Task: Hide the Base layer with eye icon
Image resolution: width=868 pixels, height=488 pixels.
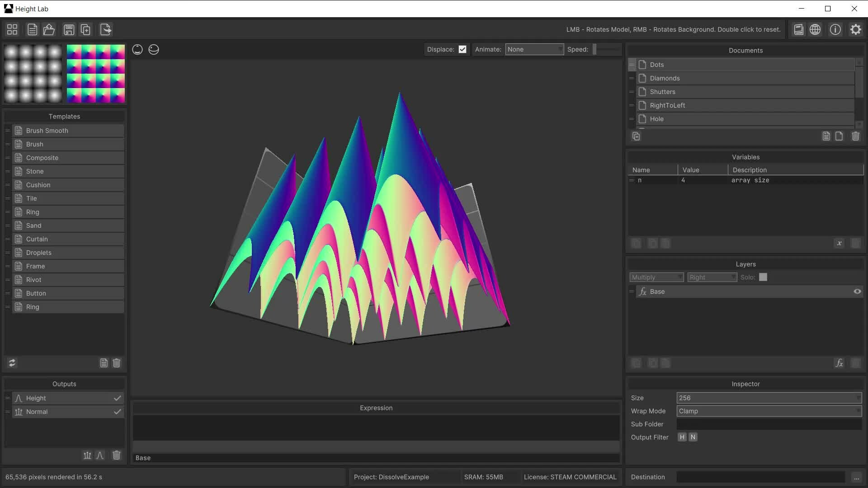Action: click(857, 291)
